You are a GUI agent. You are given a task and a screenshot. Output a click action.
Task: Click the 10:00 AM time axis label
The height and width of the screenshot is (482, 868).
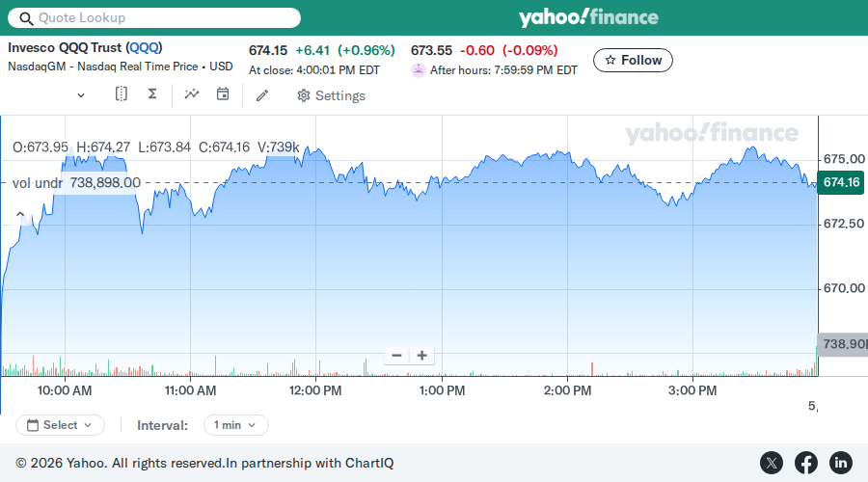click(x=65, y=390)
